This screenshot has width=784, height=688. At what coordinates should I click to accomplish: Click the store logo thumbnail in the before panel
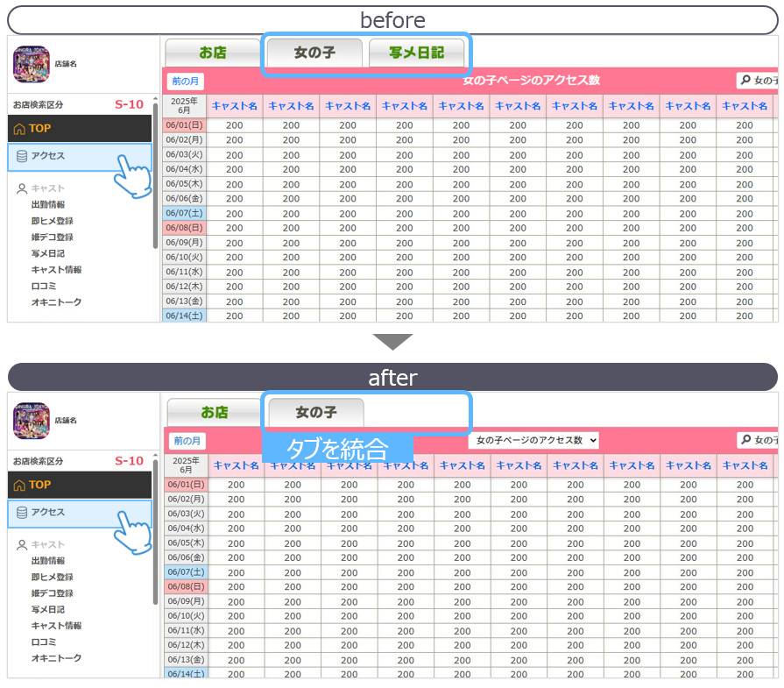click(32, 64)
